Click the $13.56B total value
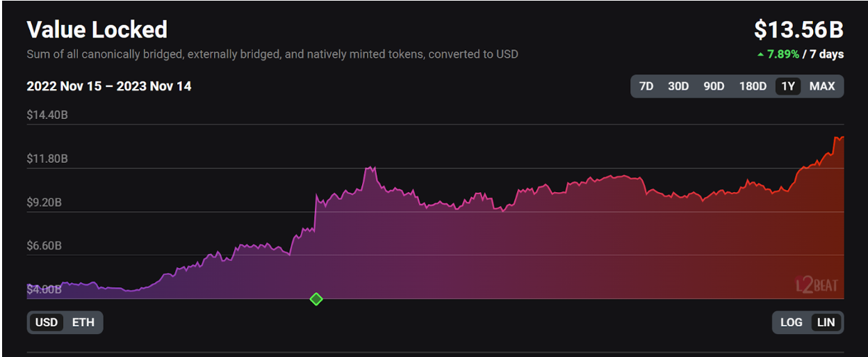 799,29
